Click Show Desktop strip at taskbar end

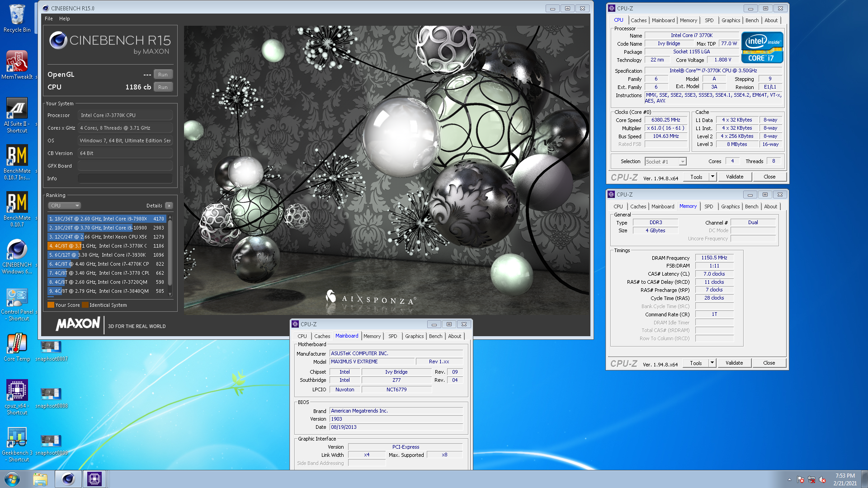pos(864,479)
